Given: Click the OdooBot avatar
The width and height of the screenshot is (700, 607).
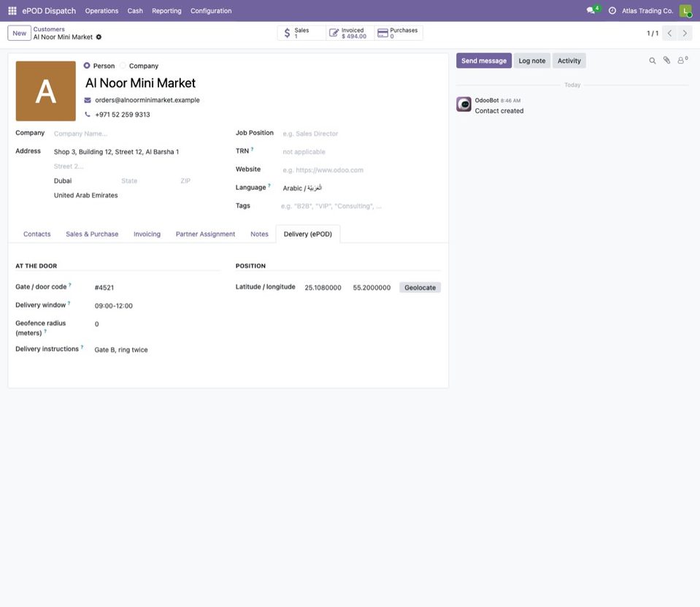Looking at the screenshot, I should [464, 104].
